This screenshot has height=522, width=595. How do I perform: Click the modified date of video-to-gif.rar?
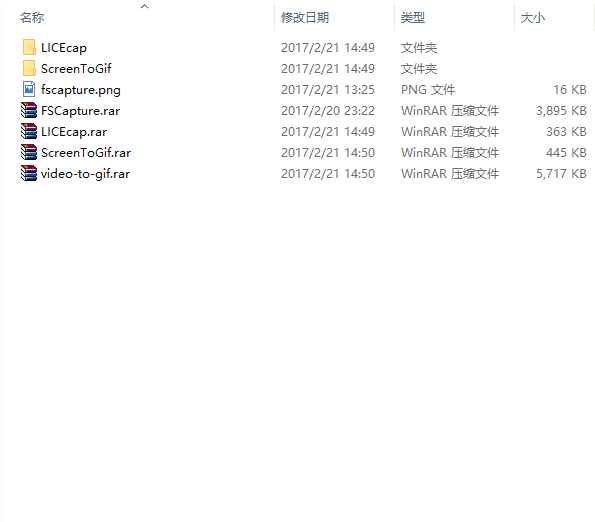click(328, 173)
